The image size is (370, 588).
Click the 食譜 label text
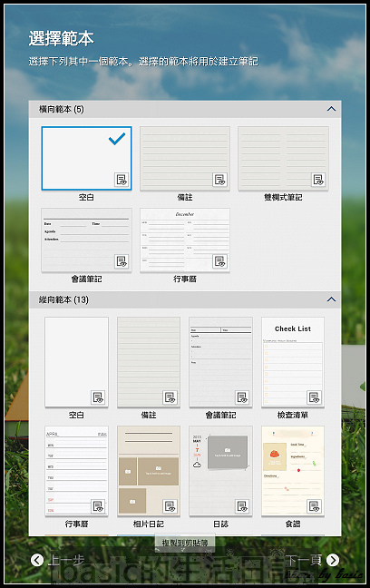[293, 524]
